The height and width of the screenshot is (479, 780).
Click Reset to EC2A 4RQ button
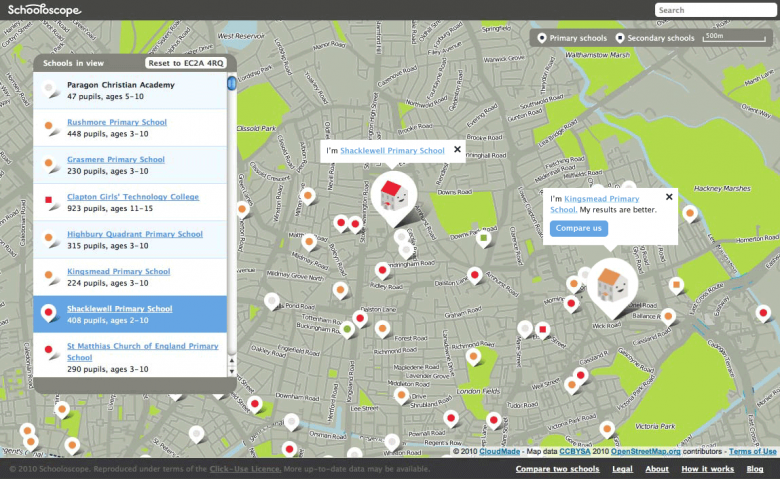point(186,63)
